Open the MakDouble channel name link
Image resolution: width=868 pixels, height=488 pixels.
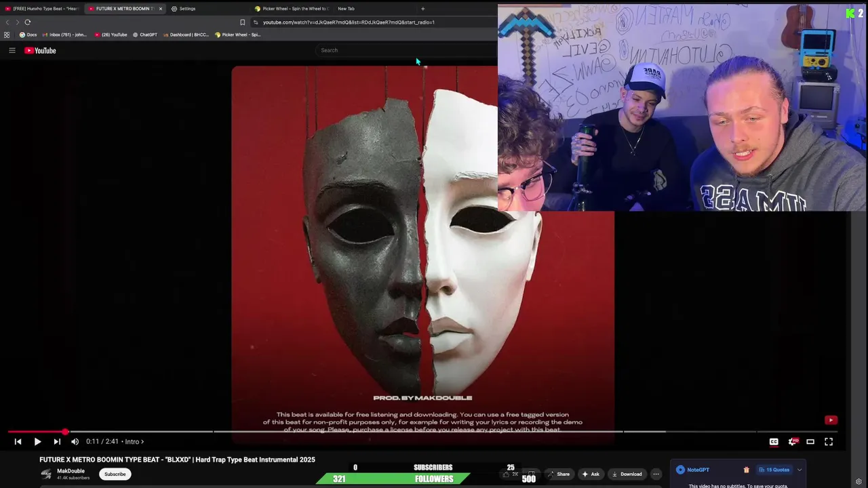tap(71, 471)
